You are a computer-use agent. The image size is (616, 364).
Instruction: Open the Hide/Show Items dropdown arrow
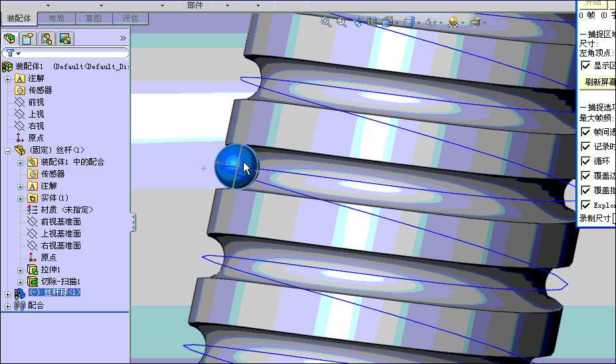pyautogui.click(x=441, y=23)
